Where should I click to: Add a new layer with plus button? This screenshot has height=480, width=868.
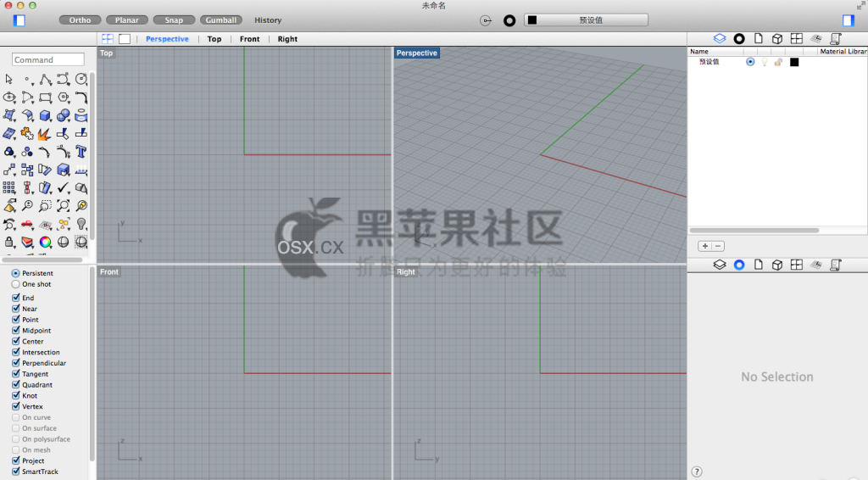click(x=704, y=246)
